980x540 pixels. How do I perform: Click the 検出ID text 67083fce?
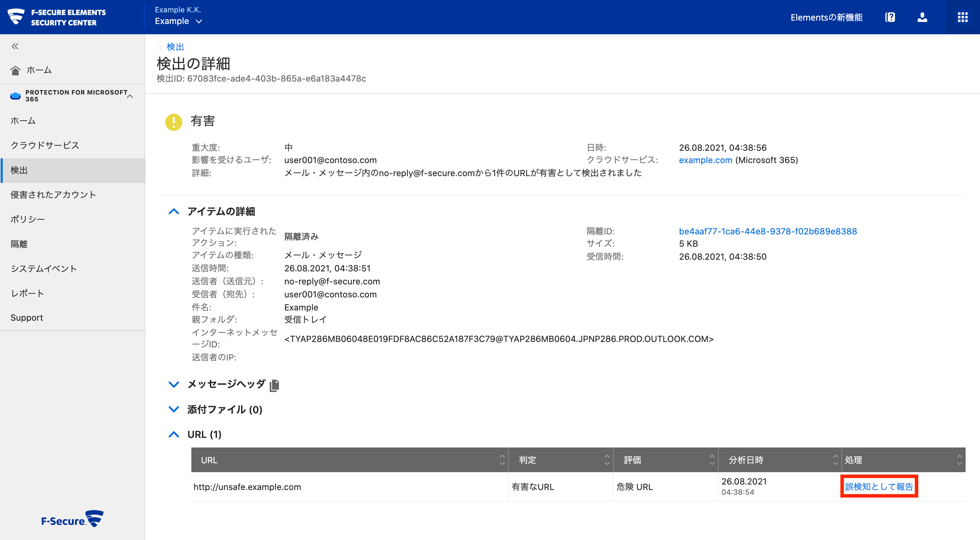[x=261, y=79]
